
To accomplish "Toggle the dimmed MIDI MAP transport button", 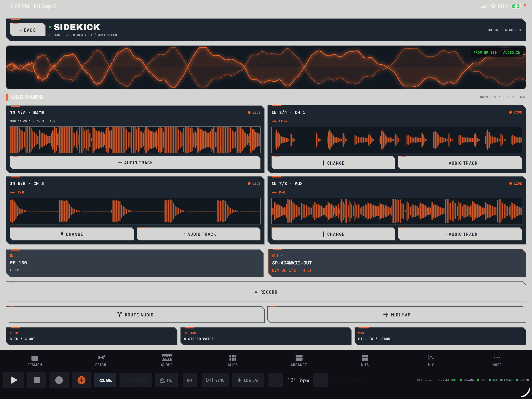I will (x=136, y=380).
